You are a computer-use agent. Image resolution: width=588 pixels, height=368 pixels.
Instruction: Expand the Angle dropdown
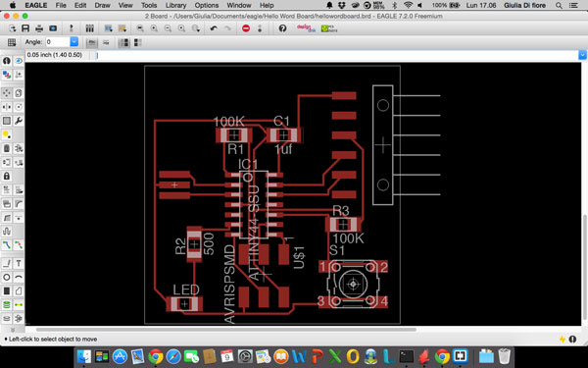(x=74, y=42)
